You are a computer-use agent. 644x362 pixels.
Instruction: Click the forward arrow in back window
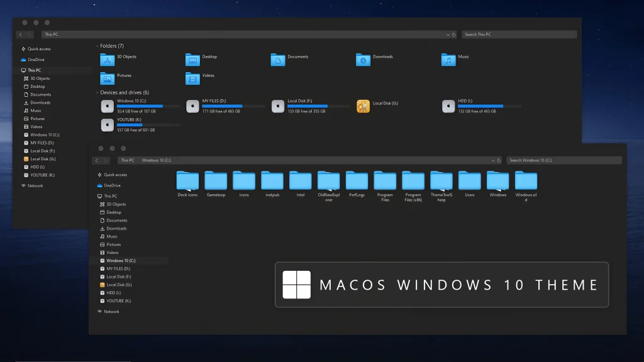[29, 35]
